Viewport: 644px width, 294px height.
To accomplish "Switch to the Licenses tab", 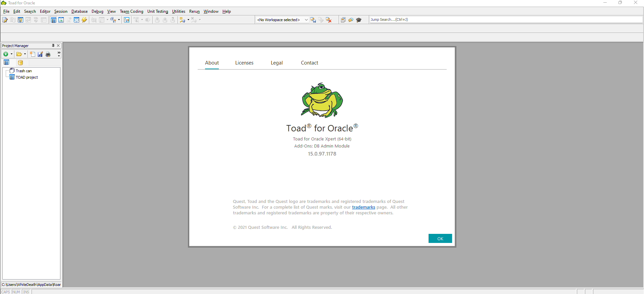I will [244, 63].
